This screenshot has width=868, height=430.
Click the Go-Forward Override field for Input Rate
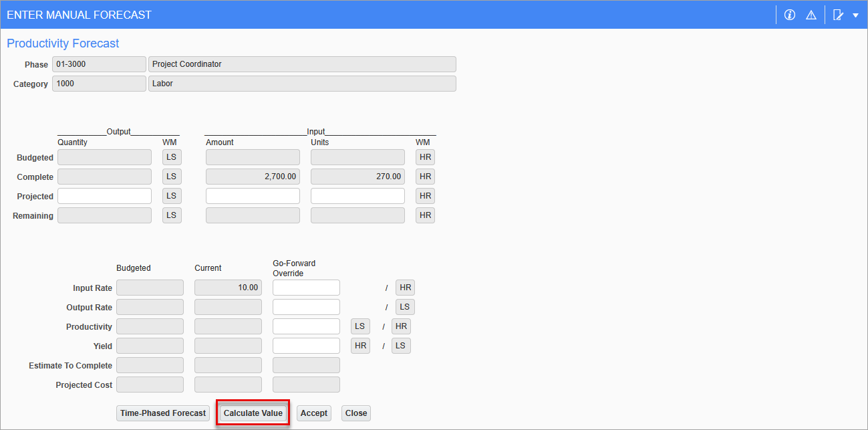point(306,287)
